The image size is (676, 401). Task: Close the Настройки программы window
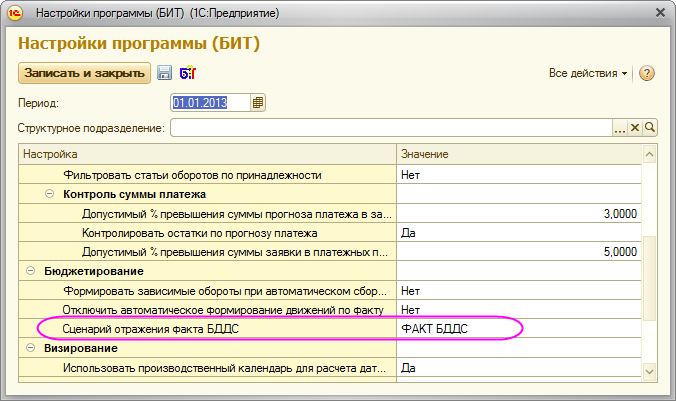(660, 13)
